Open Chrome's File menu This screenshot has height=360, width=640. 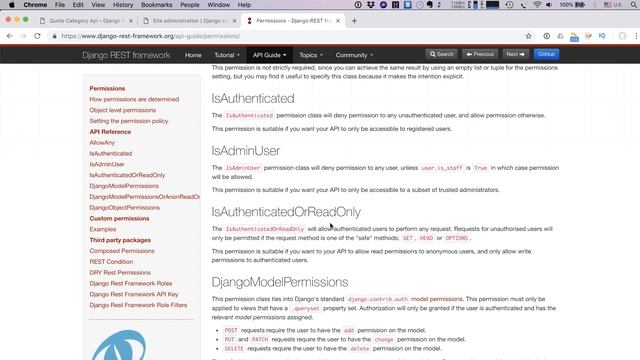coord(60,5)
